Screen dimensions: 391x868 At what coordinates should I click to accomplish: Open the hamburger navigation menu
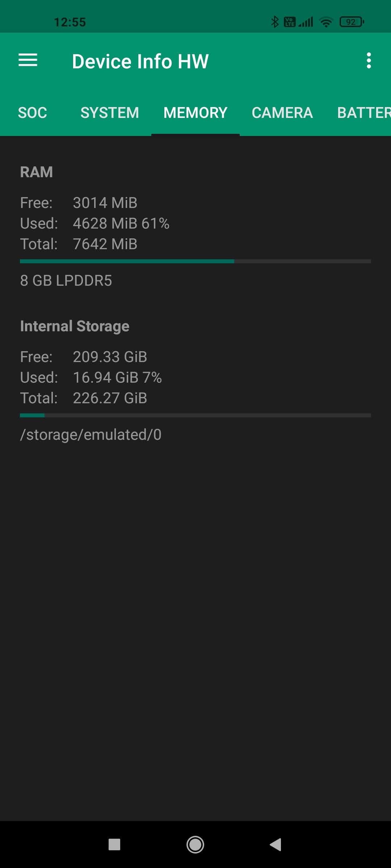coord(28,60)
